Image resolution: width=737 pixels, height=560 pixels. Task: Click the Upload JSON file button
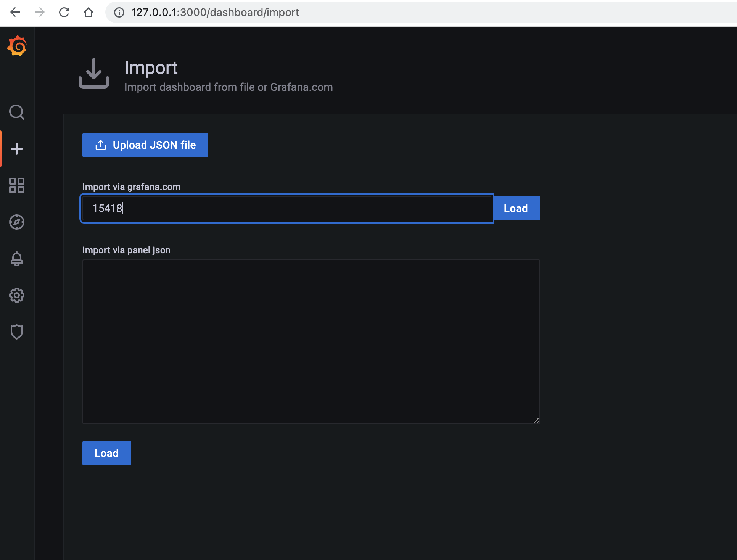[145, 145]
